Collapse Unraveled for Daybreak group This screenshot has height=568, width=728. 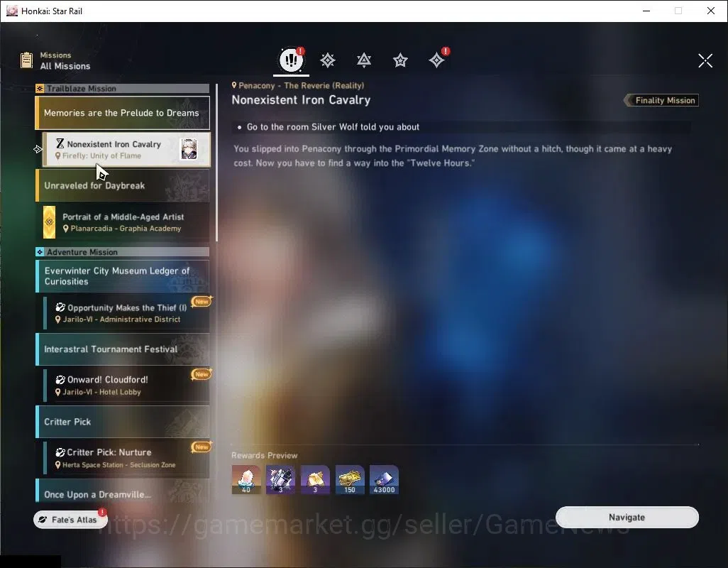point(123,185)
